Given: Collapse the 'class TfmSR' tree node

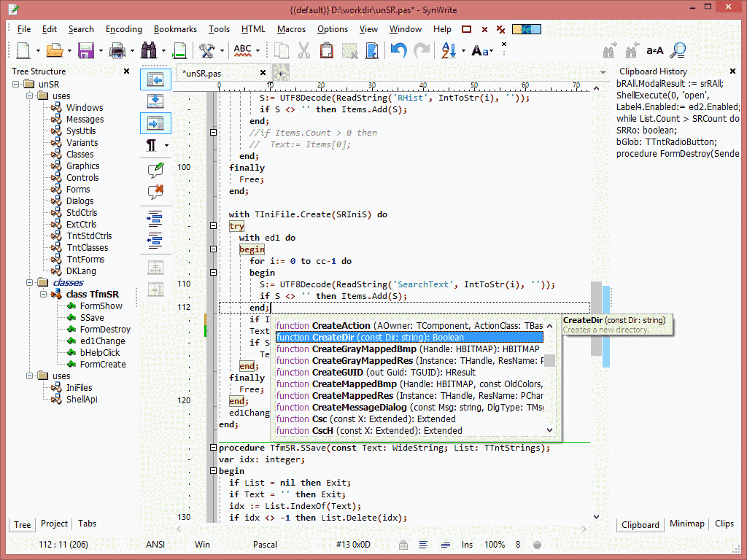Looking at the screenshot, I should click(44, 295).
